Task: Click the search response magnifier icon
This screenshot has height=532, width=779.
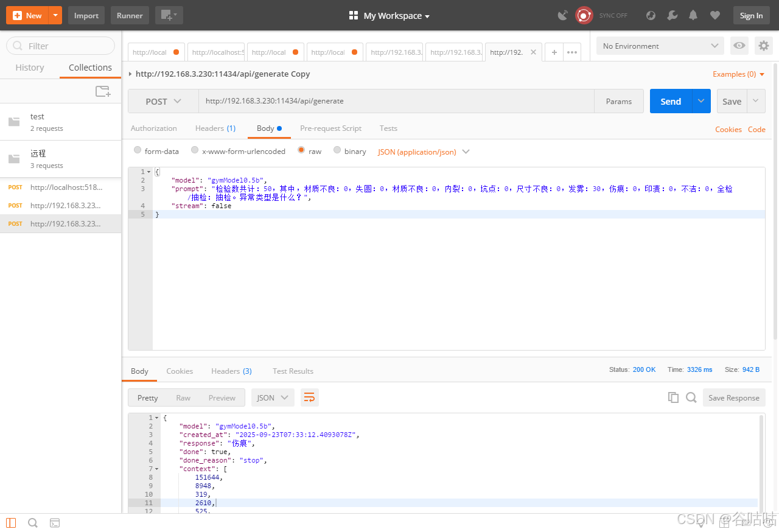Action: 691,397
